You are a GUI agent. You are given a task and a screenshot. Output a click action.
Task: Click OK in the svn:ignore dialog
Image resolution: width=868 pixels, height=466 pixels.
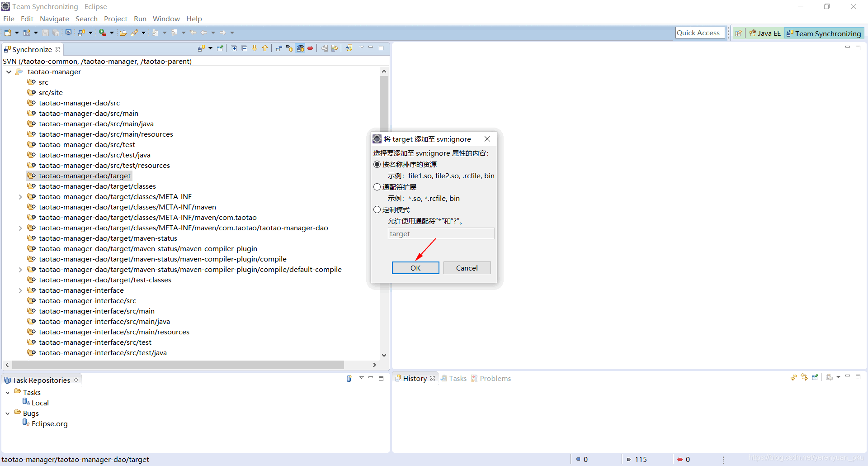tap(415, 268)
